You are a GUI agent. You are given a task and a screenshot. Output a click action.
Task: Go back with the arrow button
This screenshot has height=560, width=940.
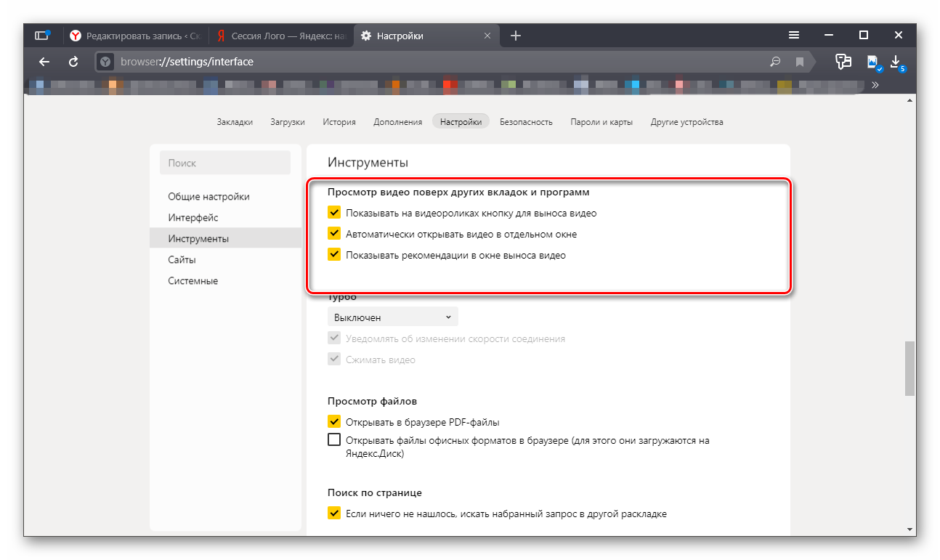(44, 62)
